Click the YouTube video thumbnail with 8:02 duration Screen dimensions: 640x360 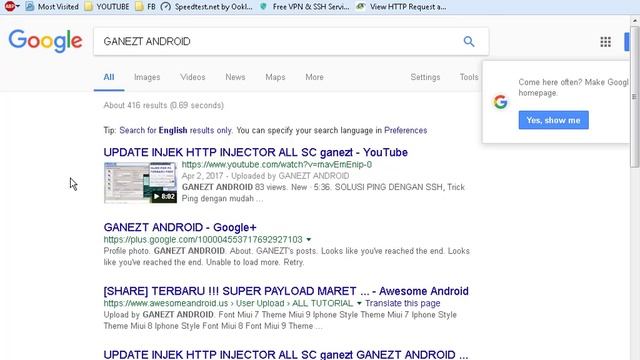click(140, 182)
